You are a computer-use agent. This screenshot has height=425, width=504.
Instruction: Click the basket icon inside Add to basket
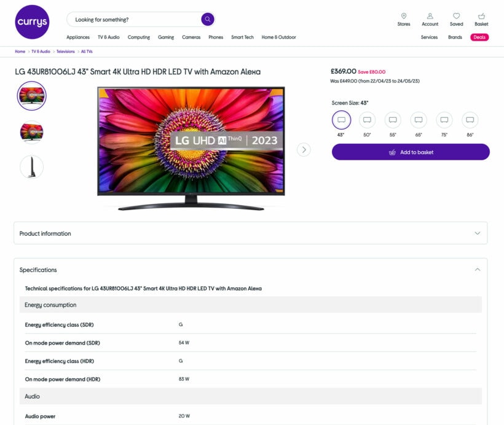(x=392, y=152)
